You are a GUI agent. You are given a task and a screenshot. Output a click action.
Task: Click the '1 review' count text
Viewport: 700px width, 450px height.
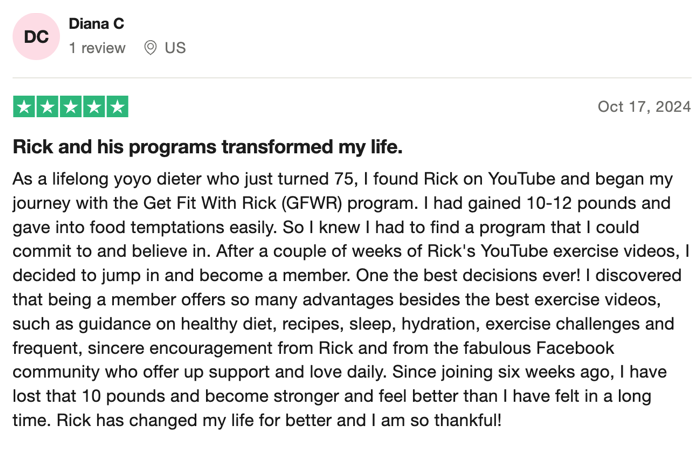point(97,48)
